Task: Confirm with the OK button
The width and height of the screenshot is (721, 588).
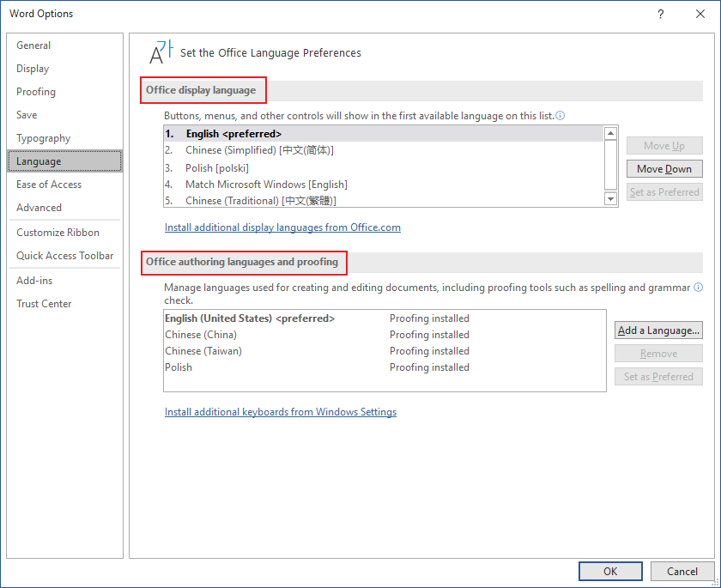Action: 610,571
